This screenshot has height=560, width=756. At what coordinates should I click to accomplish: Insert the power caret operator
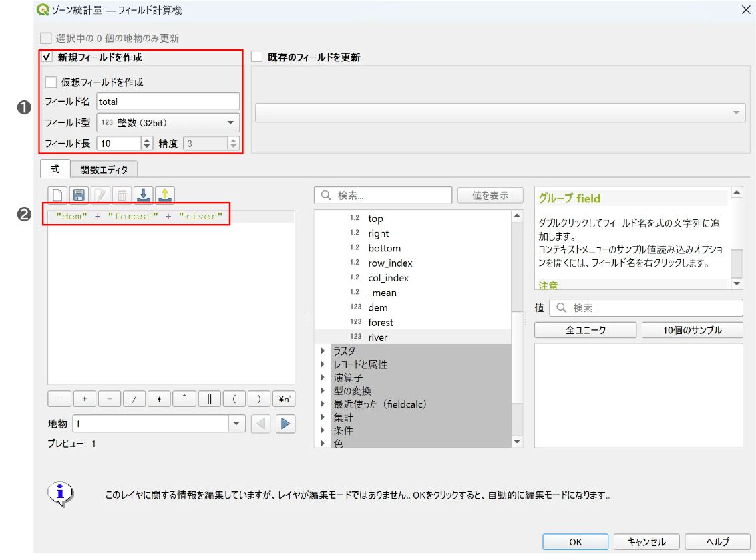pos(184,399)
